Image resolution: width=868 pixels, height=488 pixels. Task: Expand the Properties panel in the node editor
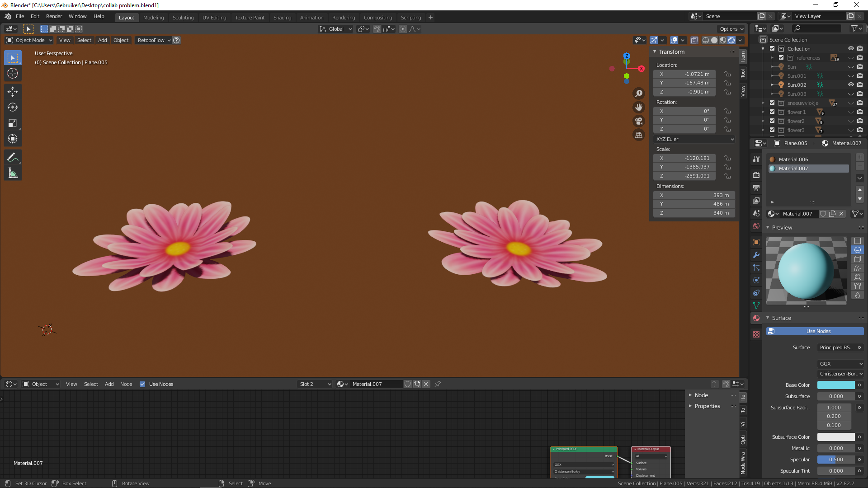coord(707,406)
